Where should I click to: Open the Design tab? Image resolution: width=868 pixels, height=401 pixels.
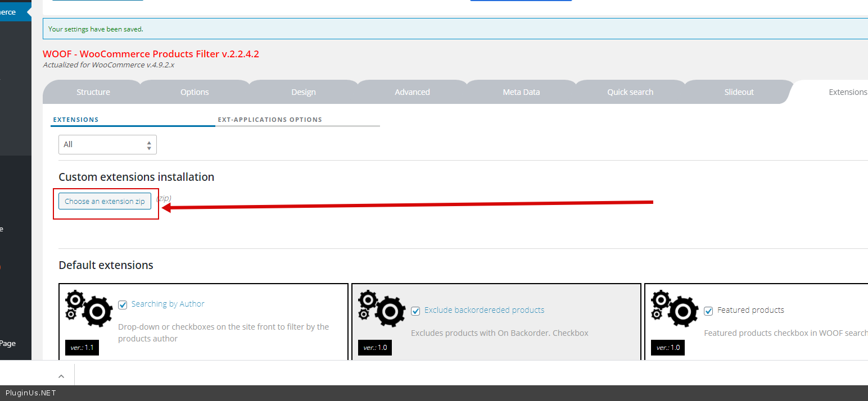[304, 92]
